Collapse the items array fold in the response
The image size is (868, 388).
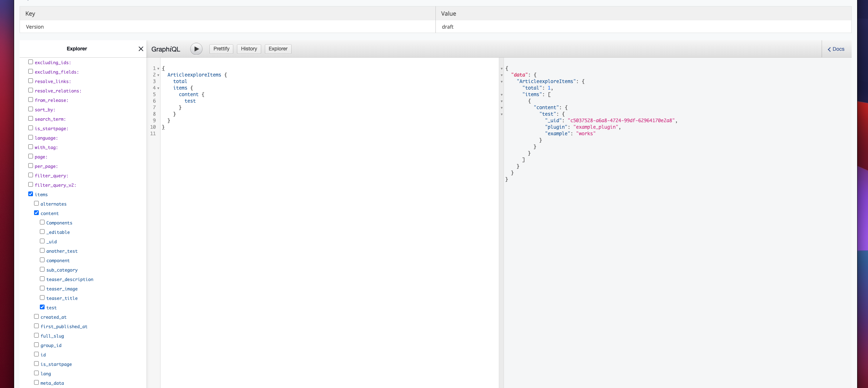click(x=501, y=95)
